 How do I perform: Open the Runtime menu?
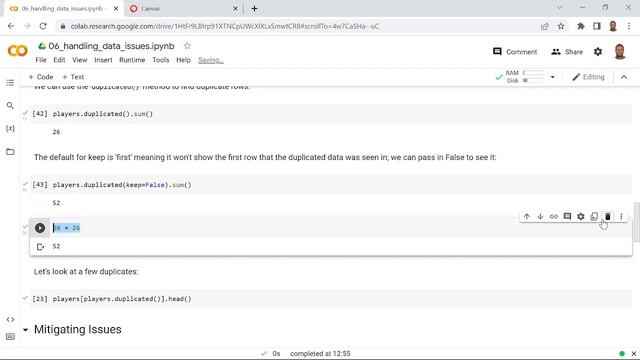(132, 60)
